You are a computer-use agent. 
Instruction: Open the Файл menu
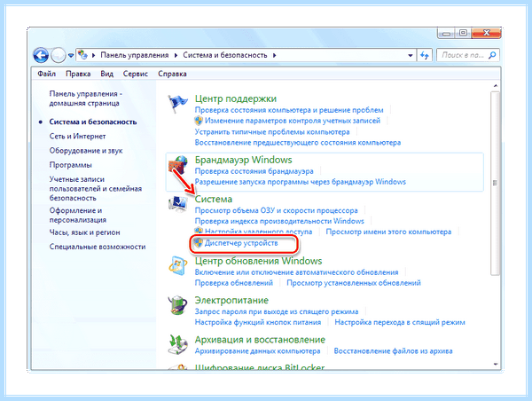pyautogui.click(x=46, y=74)
